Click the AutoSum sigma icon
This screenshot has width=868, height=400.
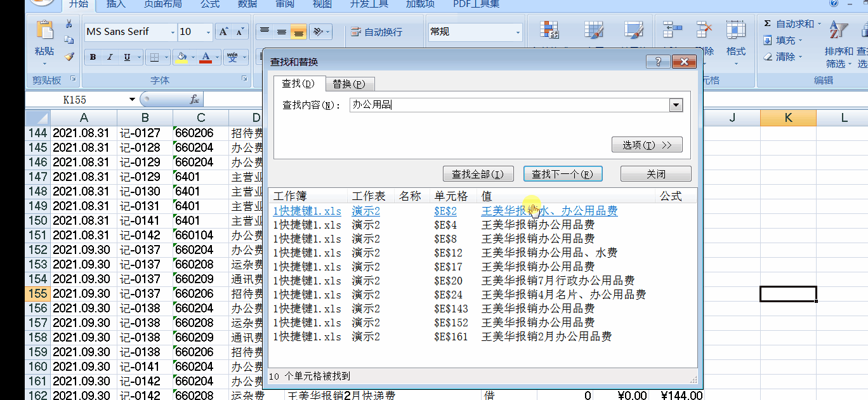pyautogui.click(x=767, y=24)
